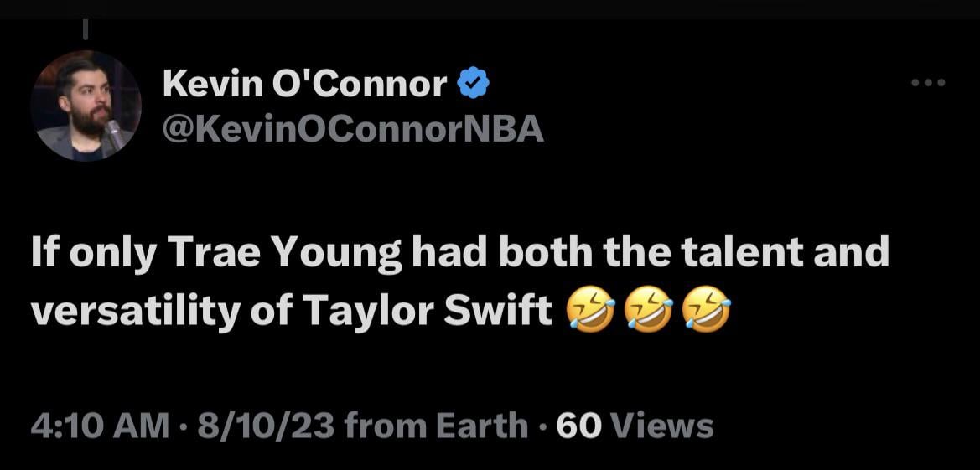Click the bold 60 view count number
Viewport: 980px width, 470px height.
pyautogui.click(x=578, y=426)
